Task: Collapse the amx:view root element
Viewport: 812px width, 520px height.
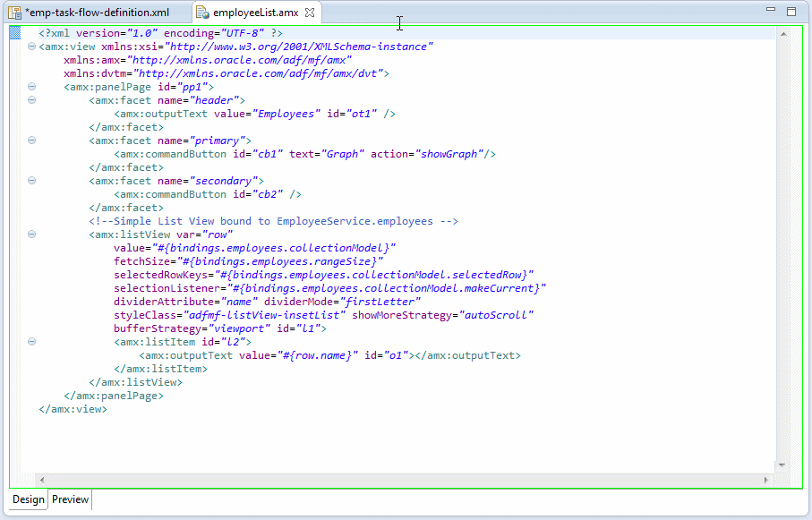Action: coord(31,47)
